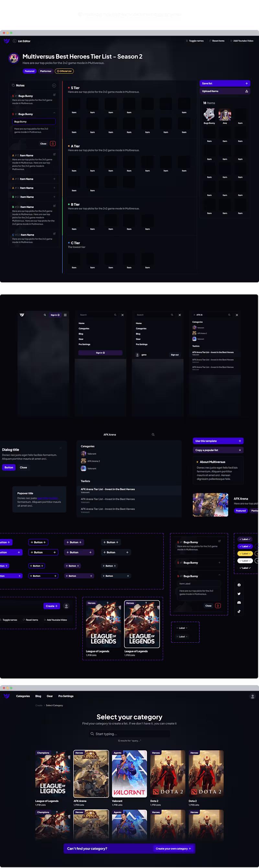Click the TikTok social icon
Viewport: 259px width, 868px height.
click(239, 611)
